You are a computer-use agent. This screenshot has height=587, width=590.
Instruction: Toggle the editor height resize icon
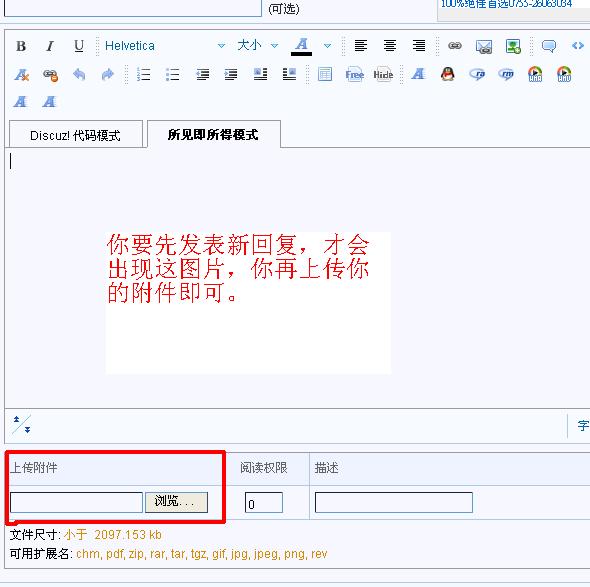22,425
